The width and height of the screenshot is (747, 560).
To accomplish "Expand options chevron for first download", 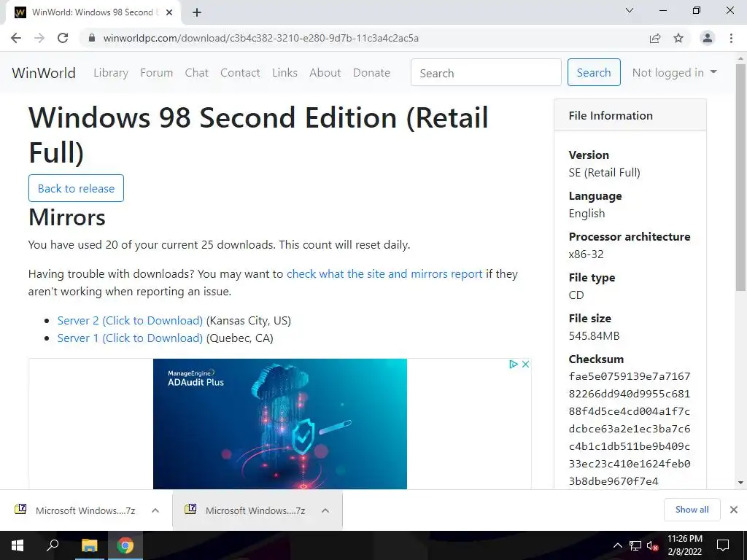I will (155, 510).
